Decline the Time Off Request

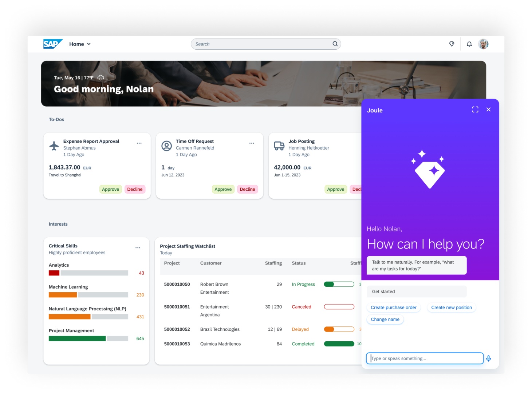[x=247, y=189]
